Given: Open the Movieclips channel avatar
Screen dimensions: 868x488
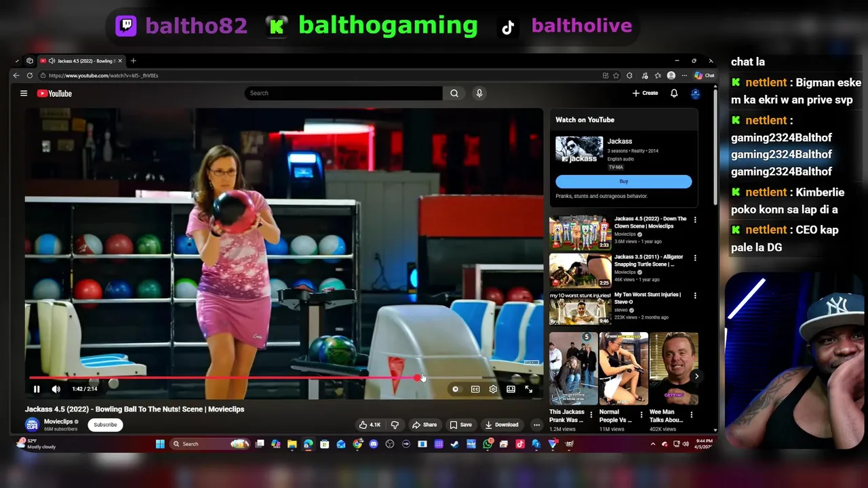Looking at the screenshot, I should click(32, 425).
